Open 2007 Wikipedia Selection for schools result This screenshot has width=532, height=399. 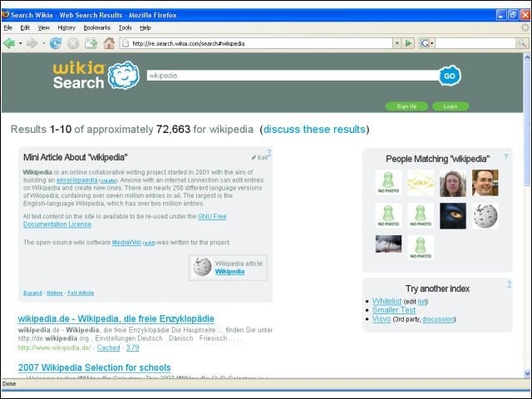[94, 367]
